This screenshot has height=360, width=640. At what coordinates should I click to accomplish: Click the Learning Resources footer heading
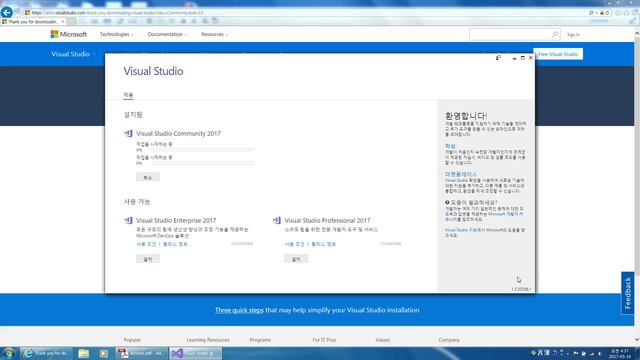coord(208,340)
